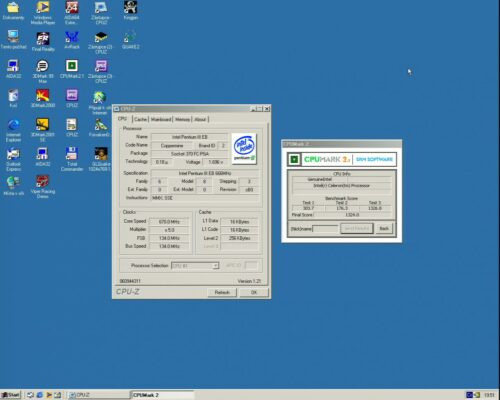
Task: Launch the 3DMark2001 SE shortcut
Action: 43,130
